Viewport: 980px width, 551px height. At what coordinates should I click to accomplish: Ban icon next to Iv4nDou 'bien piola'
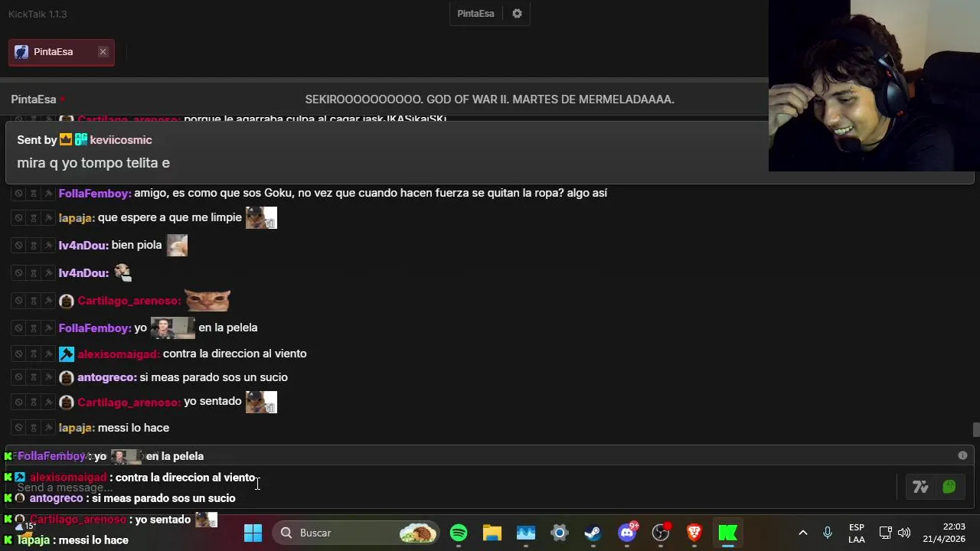19,246
